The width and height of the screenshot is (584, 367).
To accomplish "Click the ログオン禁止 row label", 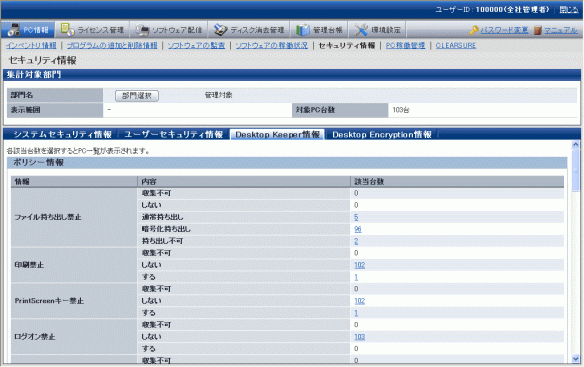I will point(35,336).
